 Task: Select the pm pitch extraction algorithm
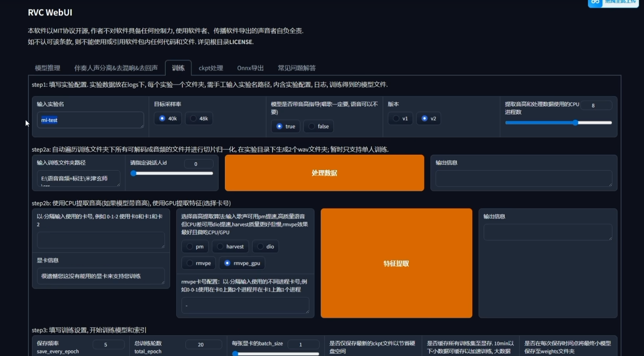coord(195,246)
